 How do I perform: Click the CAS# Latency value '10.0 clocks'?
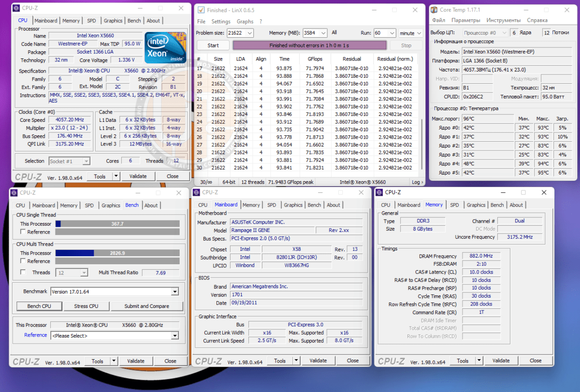(481, 272)
